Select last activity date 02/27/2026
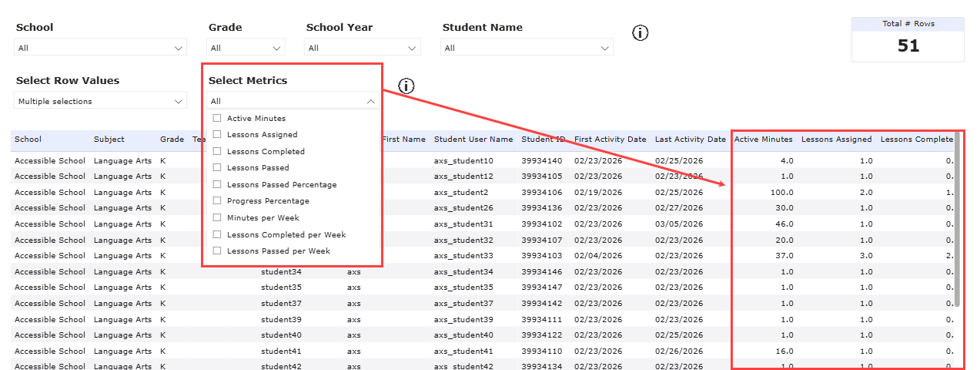 679,208
